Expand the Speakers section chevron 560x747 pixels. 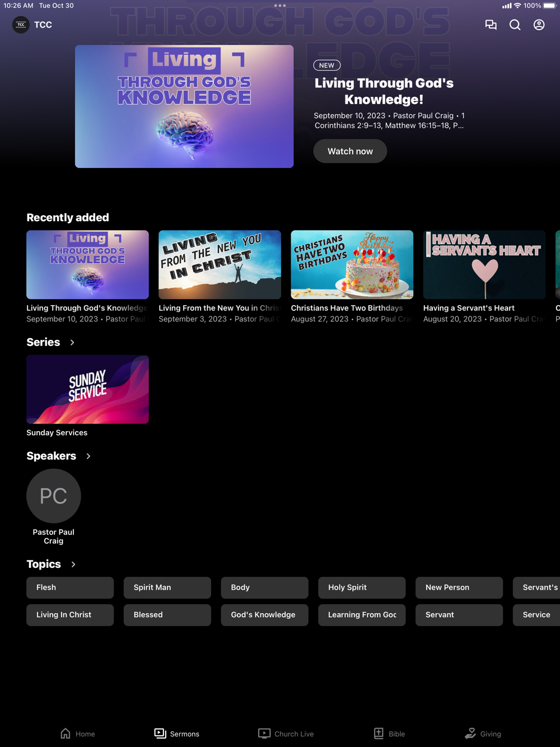click(x=88, y=456)
